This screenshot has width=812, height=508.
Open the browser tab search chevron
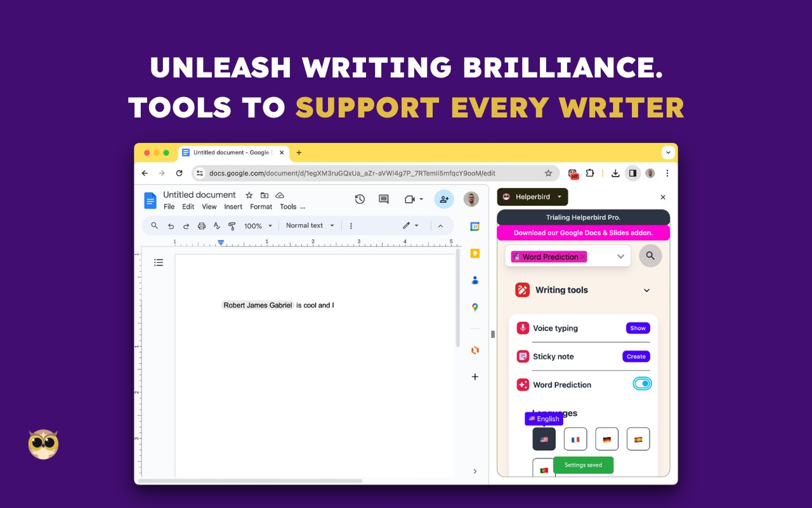[667, 152]
